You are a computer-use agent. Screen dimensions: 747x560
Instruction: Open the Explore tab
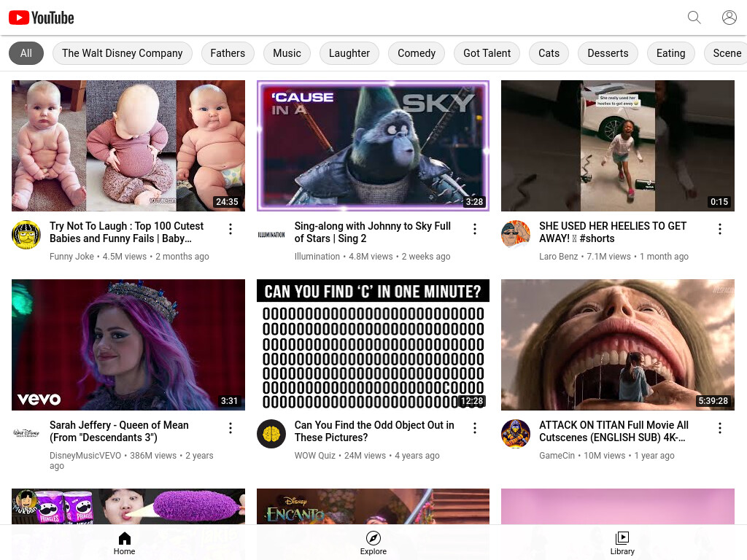[x=373, y=542]
